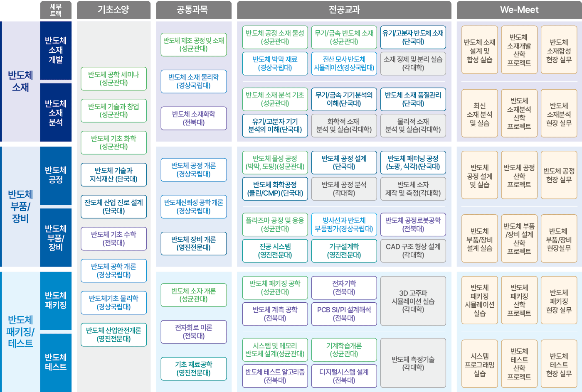The width and height of the screenshot is (582, 392).
Task: Click 플라즈마 공정 및 응용 course
Action: 275,225
